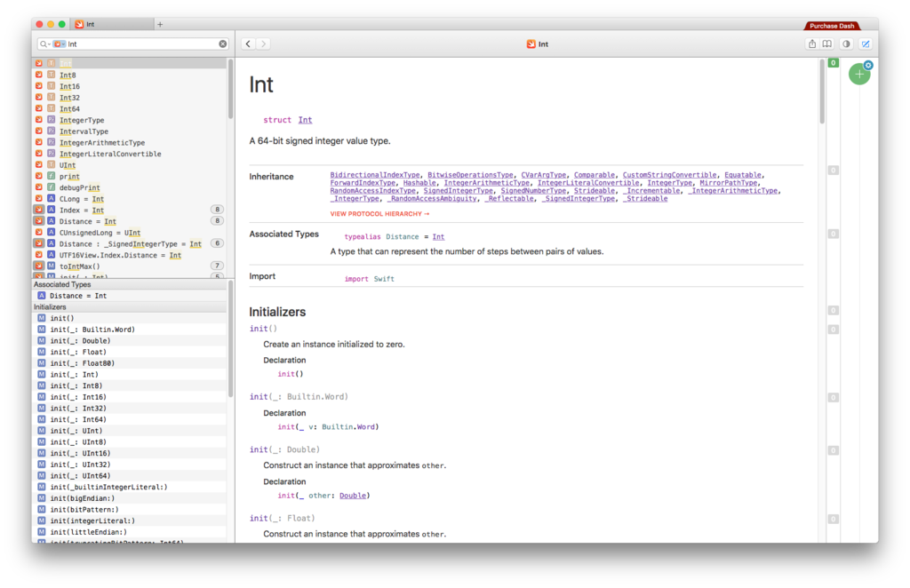
Task: Toggle the half-circle contrast theme icon
Action: pos(846,44)
